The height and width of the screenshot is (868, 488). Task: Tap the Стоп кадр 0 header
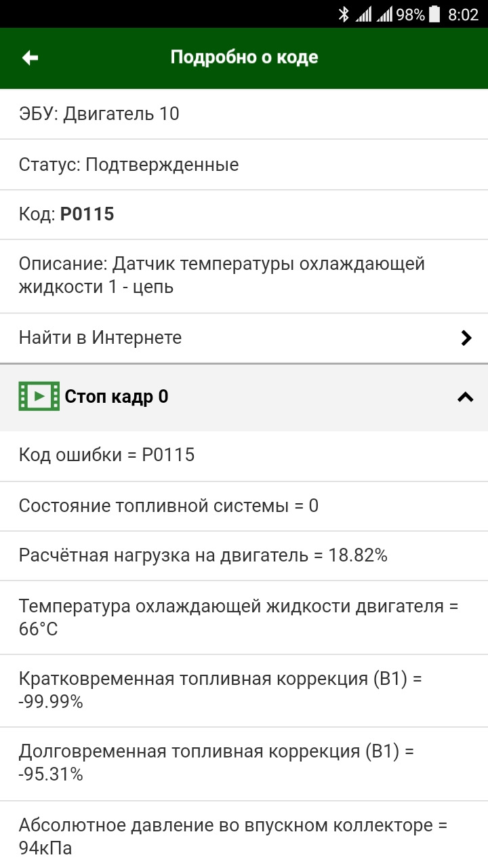pyautogui.click(x=117, y=397)
